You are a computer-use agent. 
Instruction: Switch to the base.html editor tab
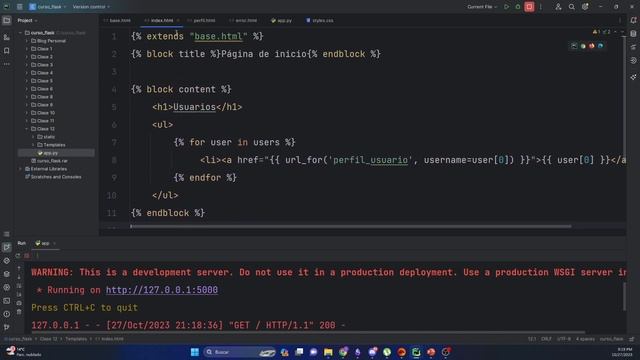118,20
